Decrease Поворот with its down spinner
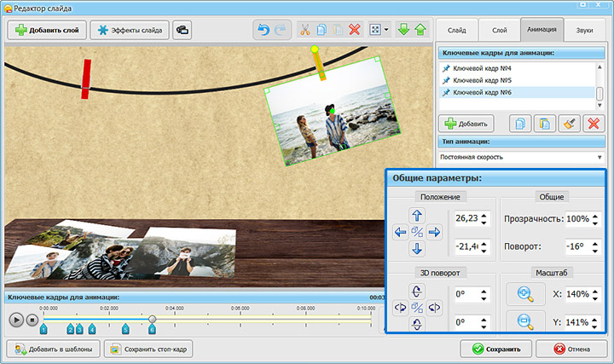The width and height of the screenshot is (614, 364). (x=595, y=250)
